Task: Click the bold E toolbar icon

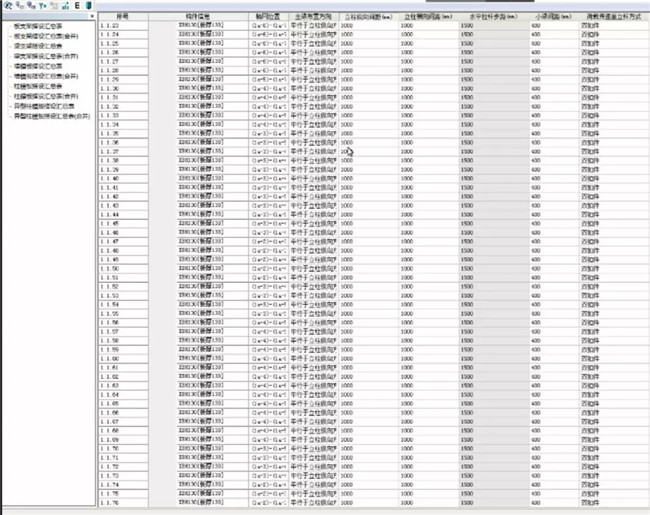Action: (x=77, y=6)
